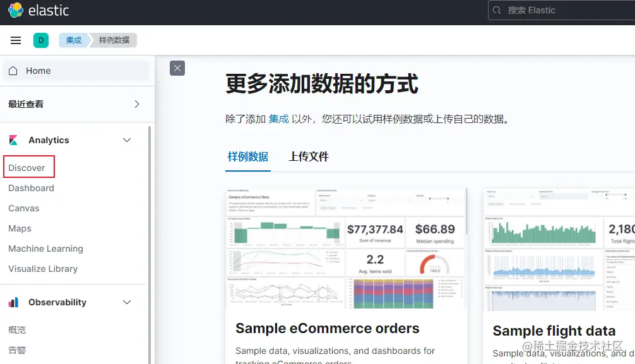
Task: Click the search magnifier icon
Action: tap(497, 10)
